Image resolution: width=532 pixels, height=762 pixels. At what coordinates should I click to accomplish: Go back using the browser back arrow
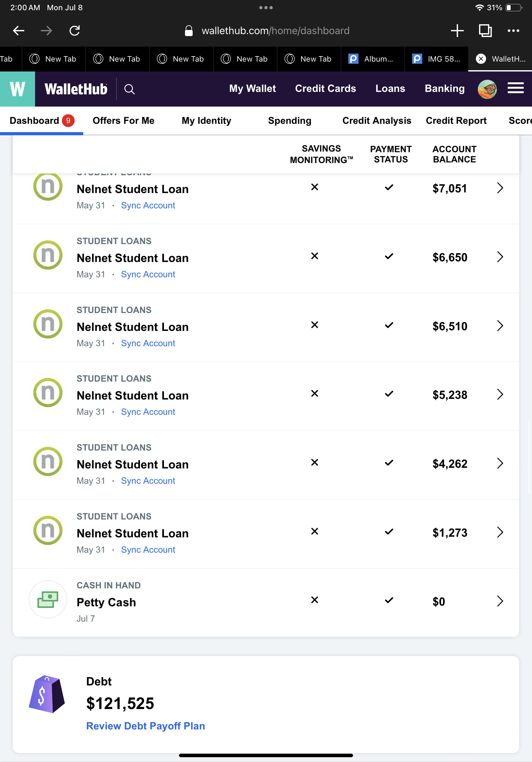(x=18, y=31)
